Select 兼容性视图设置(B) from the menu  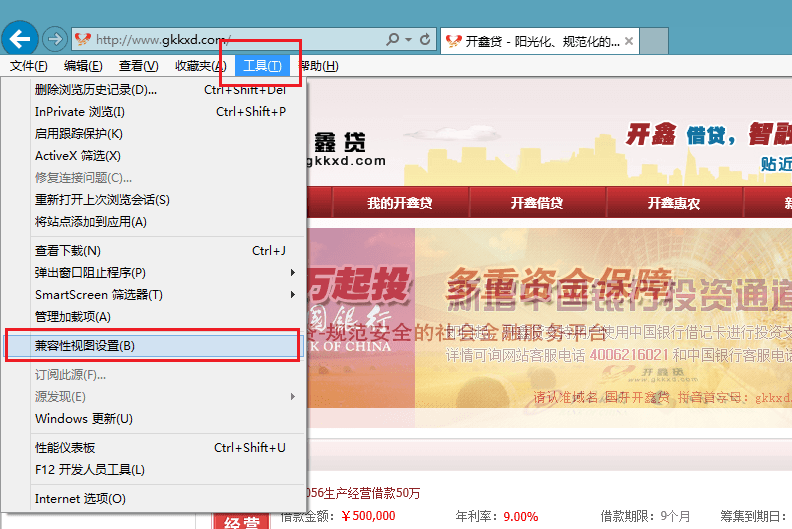coord(152,346)
